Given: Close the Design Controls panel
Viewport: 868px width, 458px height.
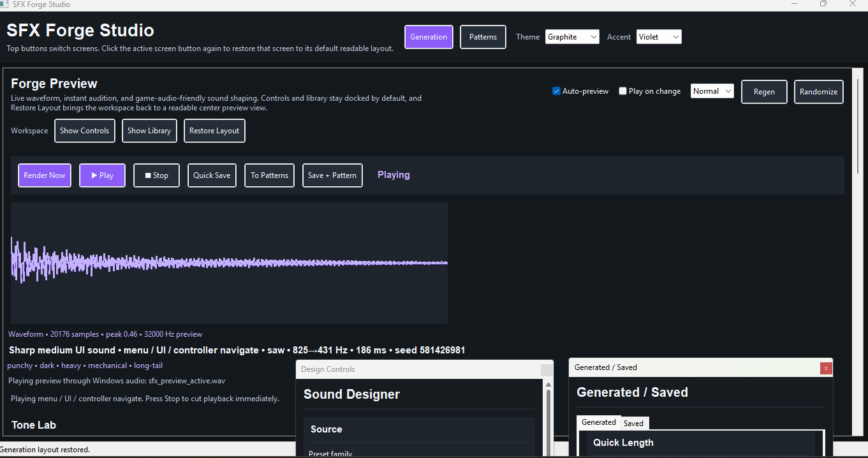Looking at the screenshot, I should pos(547,369).
